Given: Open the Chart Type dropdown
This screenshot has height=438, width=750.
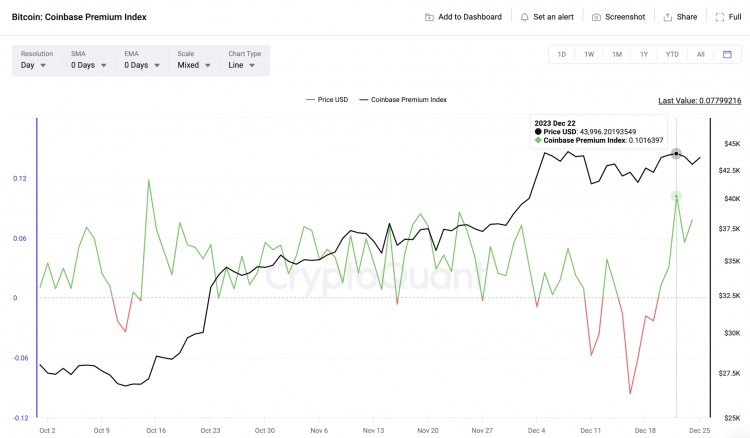Looking at the screenshot, I should pos(245,65).
